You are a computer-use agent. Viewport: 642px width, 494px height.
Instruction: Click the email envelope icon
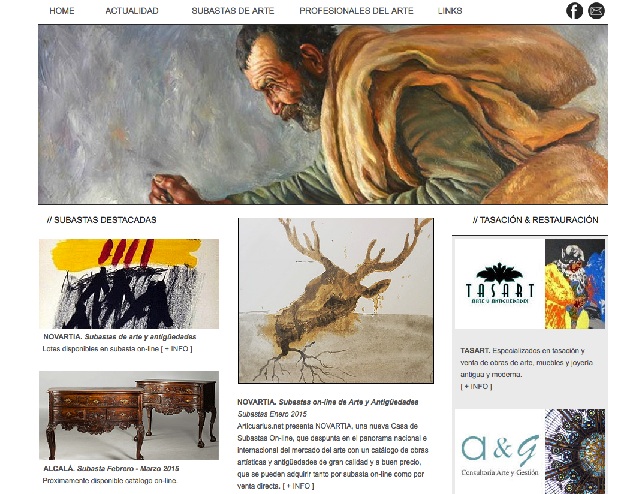click(596, 11)
